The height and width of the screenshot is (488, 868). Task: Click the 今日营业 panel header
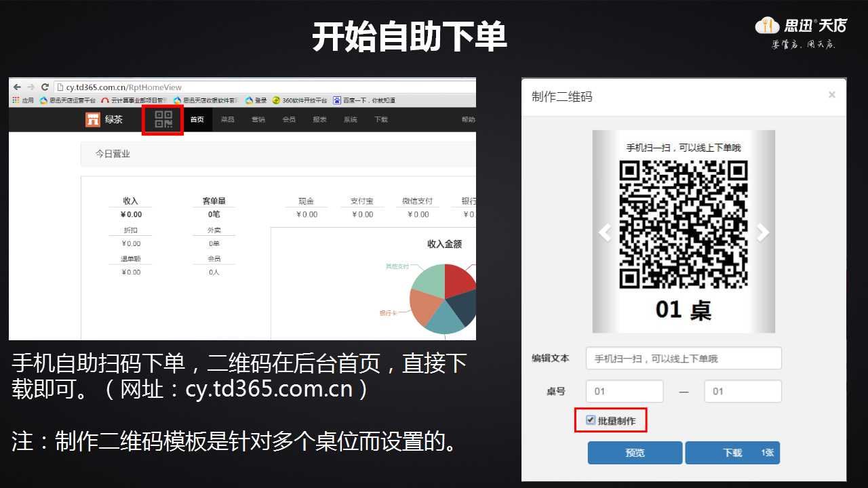click(278, 154)
